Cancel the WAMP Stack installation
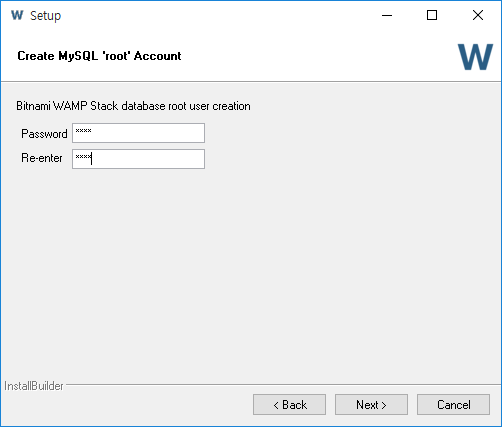502x427 pixels. tap(453, 405)
